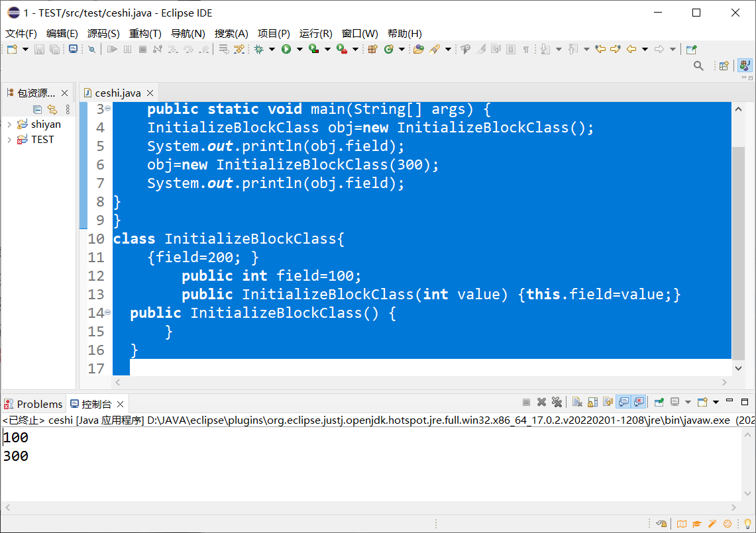Open the 编辑(E) menu

(62, 34)
